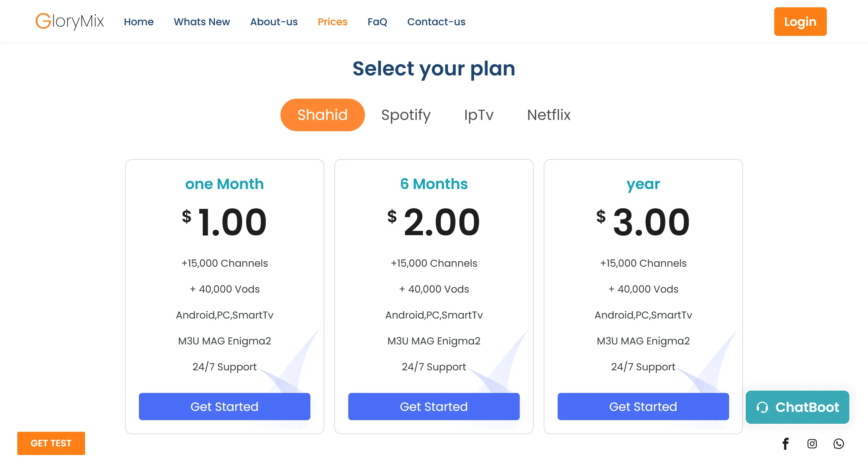Go to Home in navigation
Screen dimensions: 868x465
tap(139, 22)
